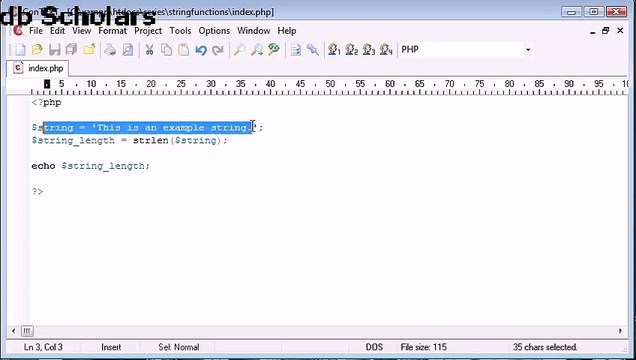Click the Print icon

(110, 50)
